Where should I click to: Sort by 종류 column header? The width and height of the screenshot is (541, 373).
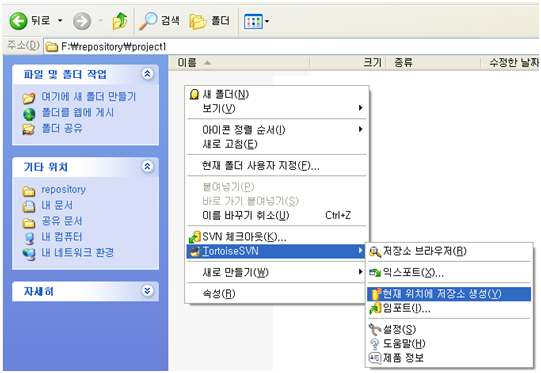(433, 62)
